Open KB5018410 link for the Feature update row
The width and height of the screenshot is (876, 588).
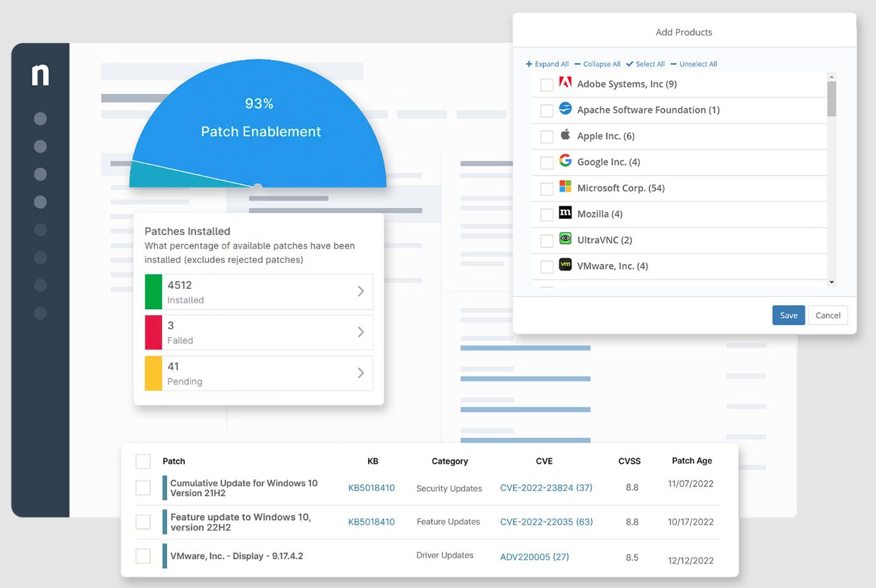(x=371, y=522)
